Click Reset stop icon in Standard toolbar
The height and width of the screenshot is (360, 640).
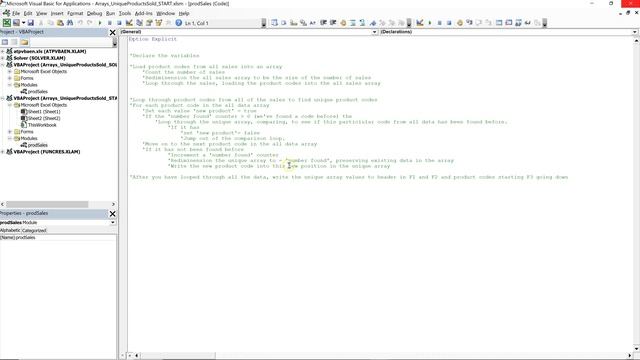click(x=119, y=23)
